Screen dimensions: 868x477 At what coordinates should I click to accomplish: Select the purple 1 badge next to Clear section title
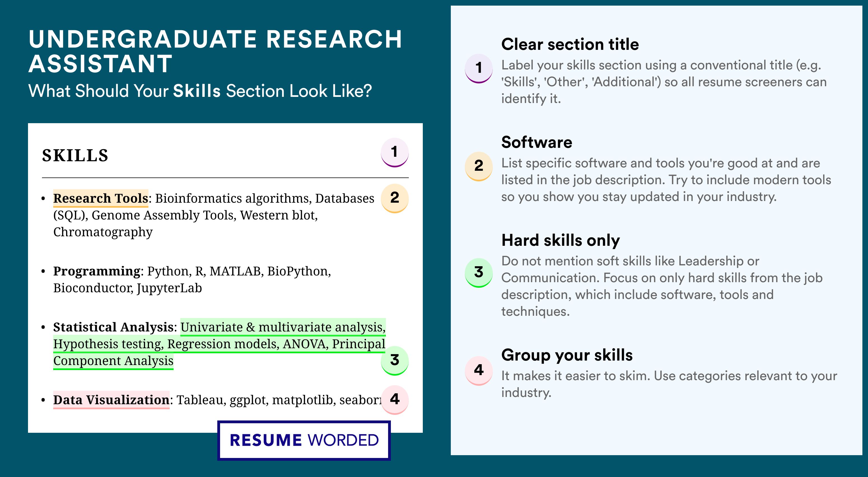click(479, 68)
